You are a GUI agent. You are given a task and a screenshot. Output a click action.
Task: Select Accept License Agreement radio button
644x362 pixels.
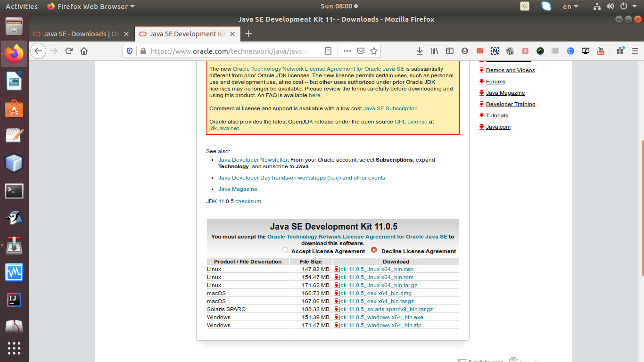[285, 250]
